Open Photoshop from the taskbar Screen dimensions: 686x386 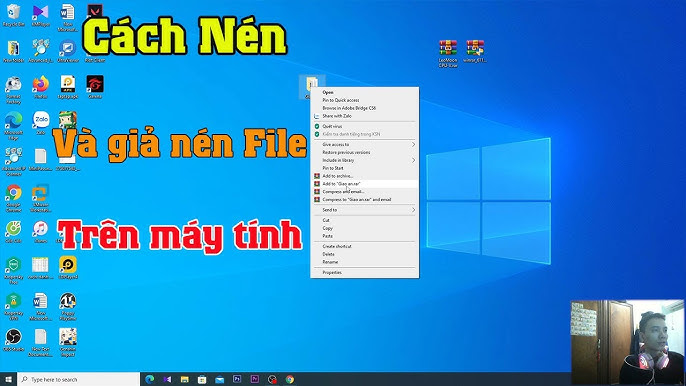pos(237,379)
